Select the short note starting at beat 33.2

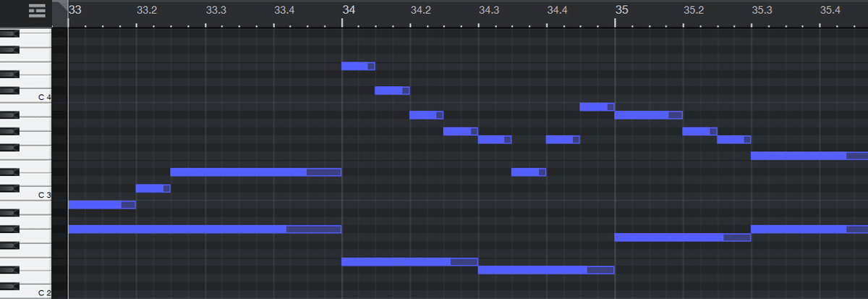coord(153,188)
